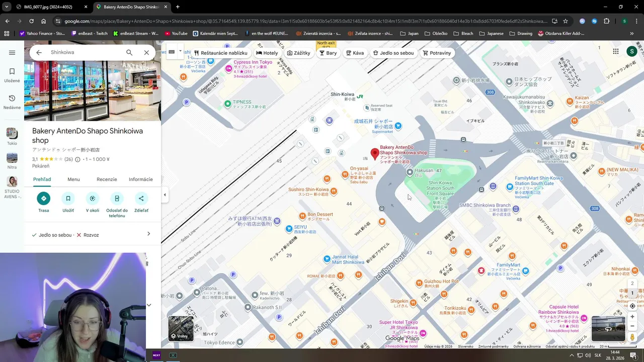
Task: Expand the chevron below info panel
Action: coord(149,305)
